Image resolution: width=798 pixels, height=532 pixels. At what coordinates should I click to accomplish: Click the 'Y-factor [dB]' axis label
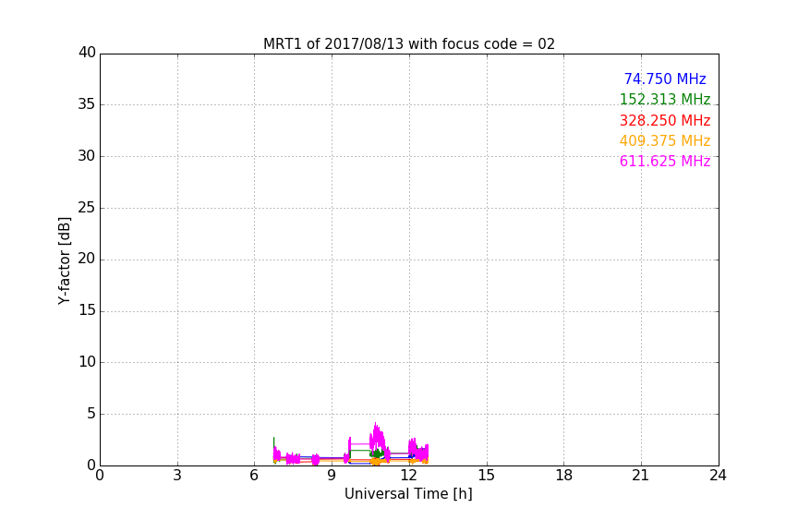pyautogui.click(x=64, y=260)
